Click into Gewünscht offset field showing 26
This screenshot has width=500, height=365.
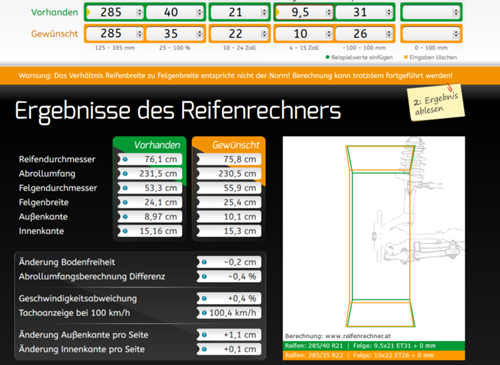click(x=364, y=34)
